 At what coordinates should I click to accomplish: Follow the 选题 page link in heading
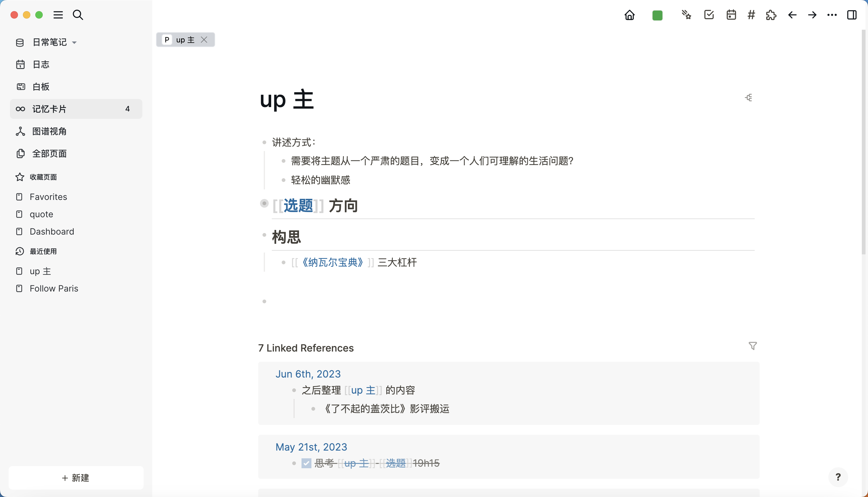[x=298, y=206]
